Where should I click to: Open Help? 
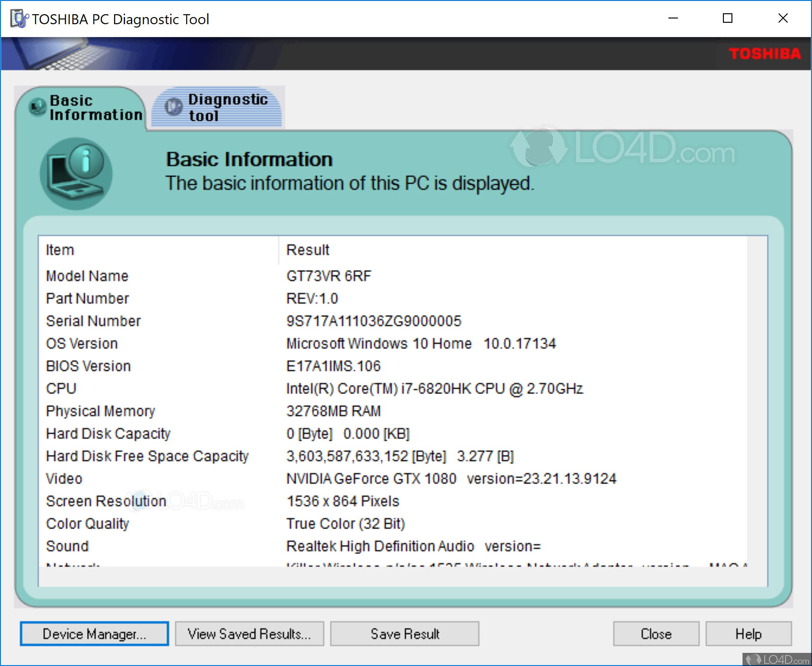tap(748, 634)
